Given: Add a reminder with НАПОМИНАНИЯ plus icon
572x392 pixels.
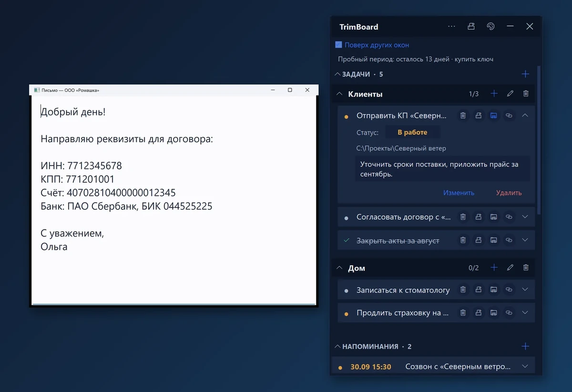Looking at the screenshot, I should point(525,346).
